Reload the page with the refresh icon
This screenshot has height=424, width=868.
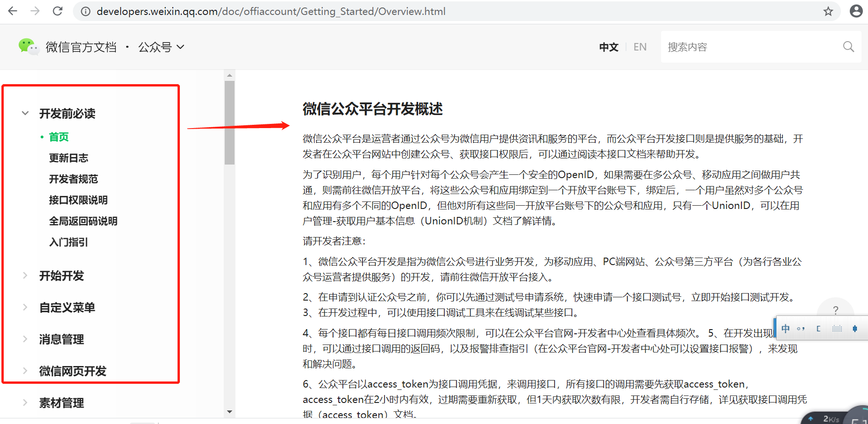pyautogui.click(x=57, y=11)
